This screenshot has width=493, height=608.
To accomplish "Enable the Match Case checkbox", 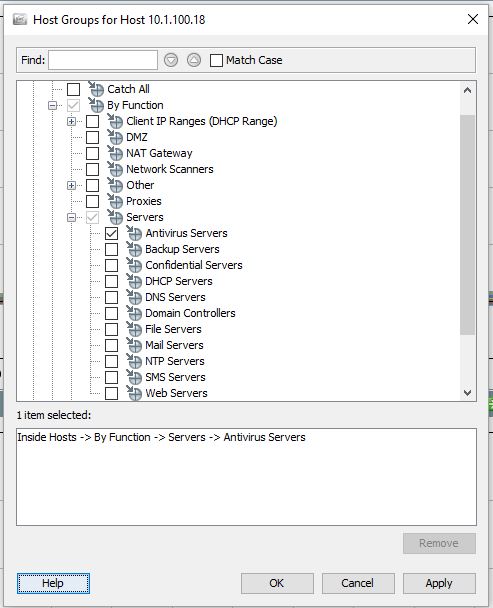I will coord(216,60).
